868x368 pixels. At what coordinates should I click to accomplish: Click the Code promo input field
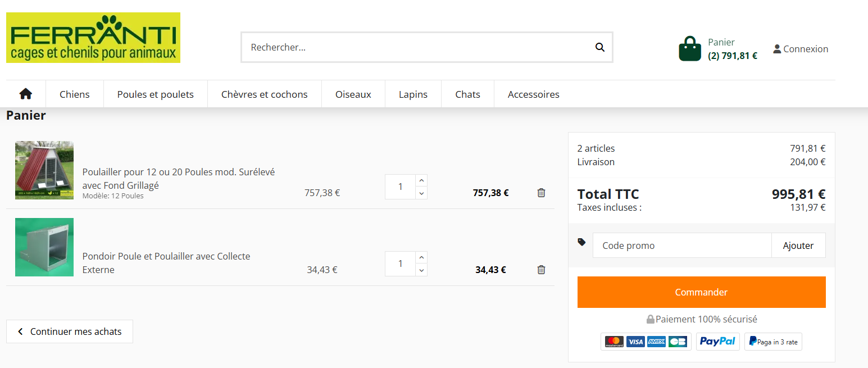[x=682, y=246]
